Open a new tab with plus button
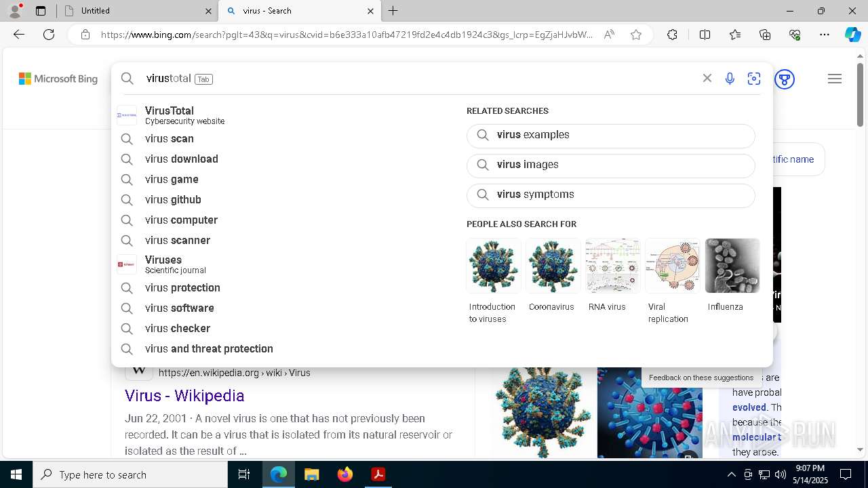The width and height of the screenshot is (868, 488). 393,11
